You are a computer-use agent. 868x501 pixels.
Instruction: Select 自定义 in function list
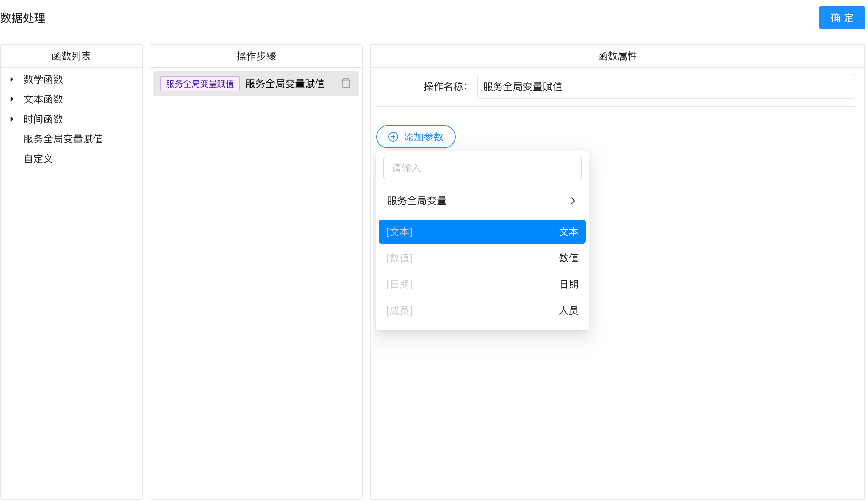tap(38, 159)
